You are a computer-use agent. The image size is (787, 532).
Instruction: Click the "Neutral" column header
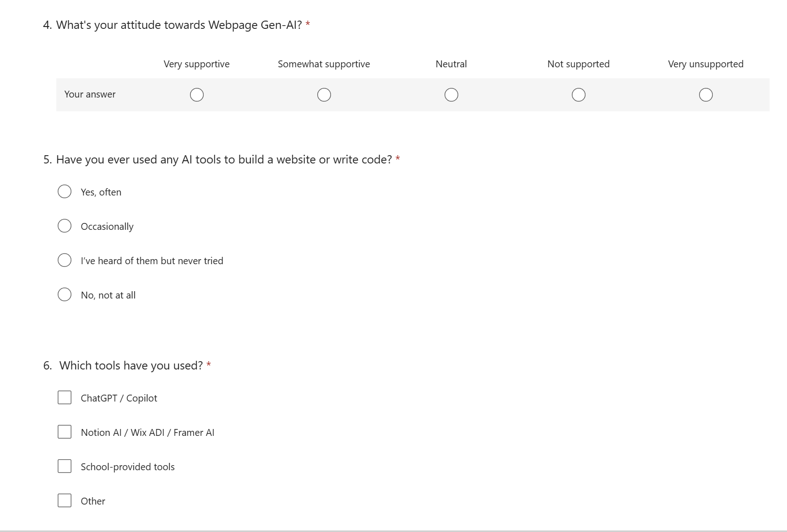tap(451, 64)
